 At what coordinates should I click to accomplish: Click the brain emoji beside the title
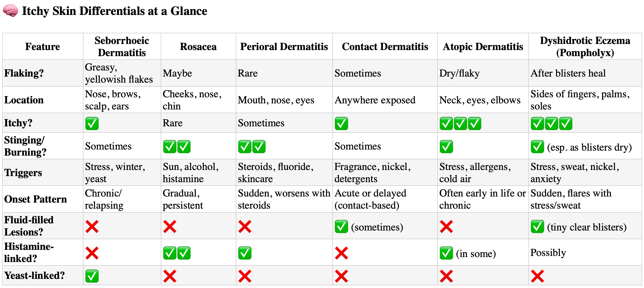pyautogui.click(x=11, y=11)
